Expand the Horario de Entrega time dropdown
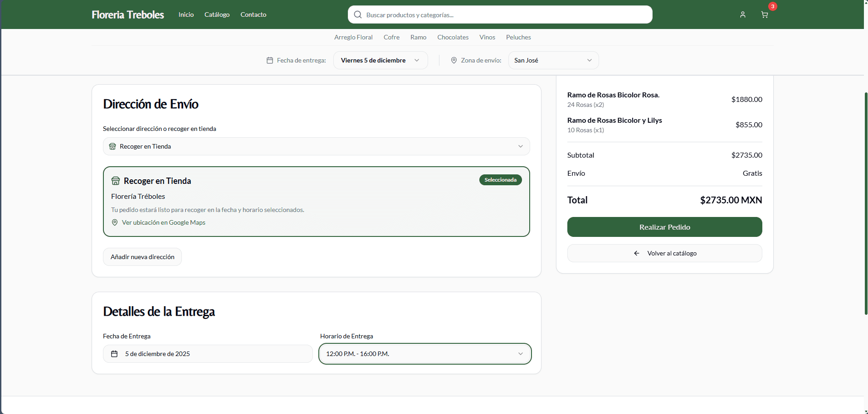The height and width of the screenshot is (414, 868). click(x=424, y=354)
